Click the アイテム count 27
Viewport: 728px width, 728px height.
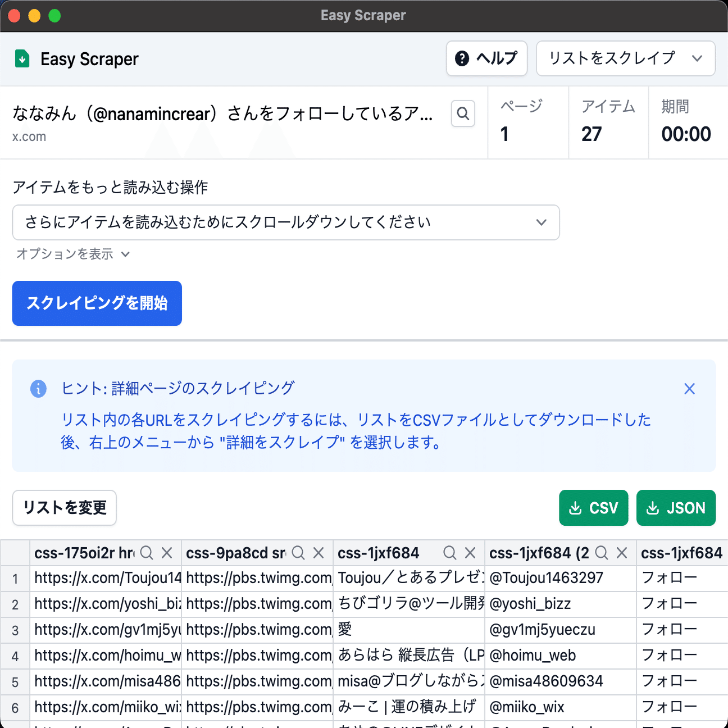pos(591,134)
